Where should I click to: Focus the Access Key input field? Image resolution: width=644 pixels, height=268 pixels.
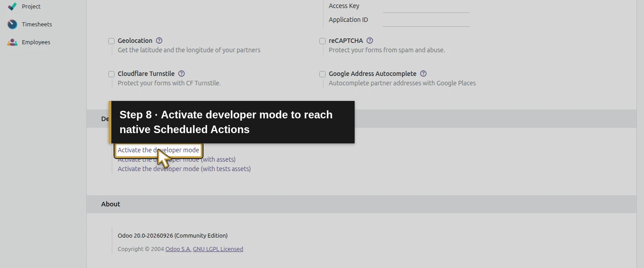tap(426, 6)
